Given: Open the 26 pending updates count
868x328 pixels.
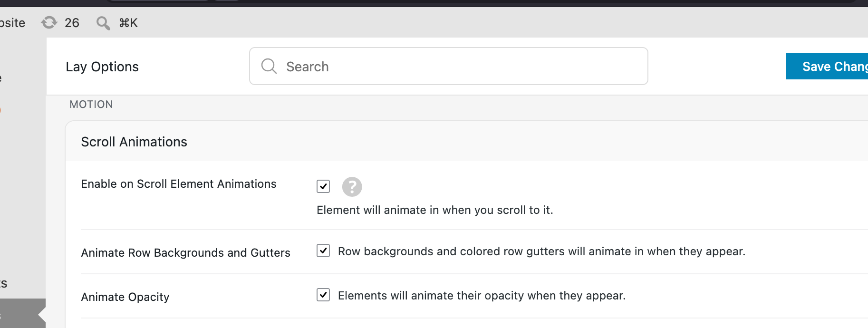Looking at the screenshot, I should point(72,23).
